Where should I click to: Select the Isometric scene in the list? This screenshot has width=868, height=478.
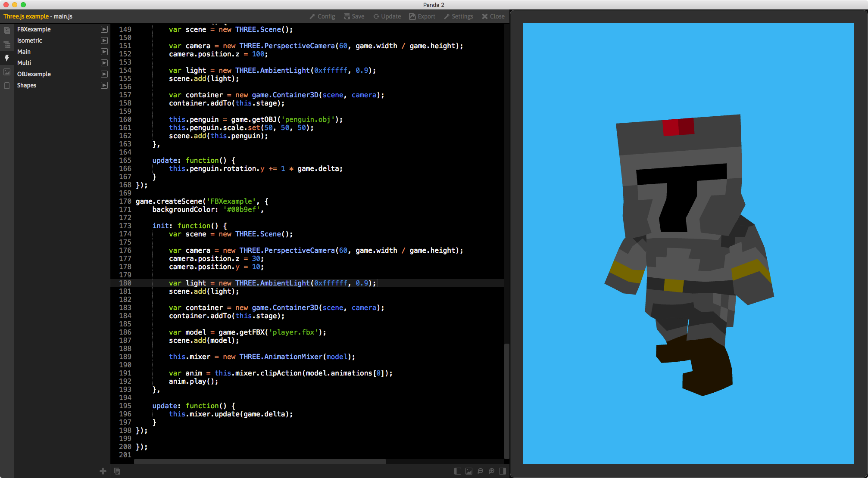tap(30, 40)
